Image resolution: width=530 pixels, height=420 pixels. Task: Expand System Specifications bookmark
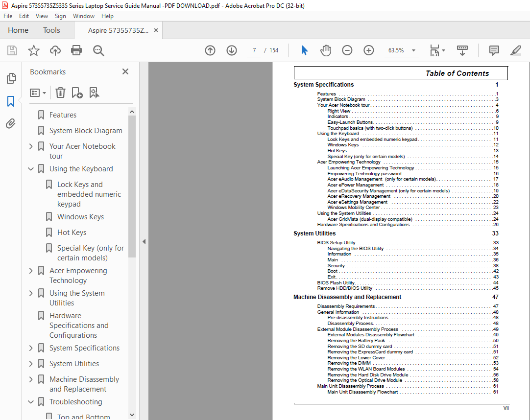click(31, 348)
